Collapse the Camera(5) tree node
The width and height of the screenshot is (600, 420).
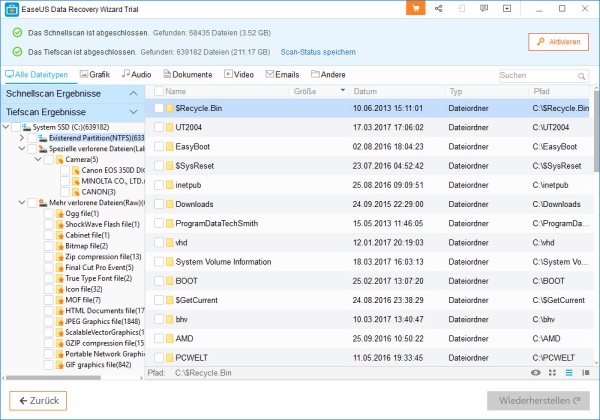tap(38, 159)
